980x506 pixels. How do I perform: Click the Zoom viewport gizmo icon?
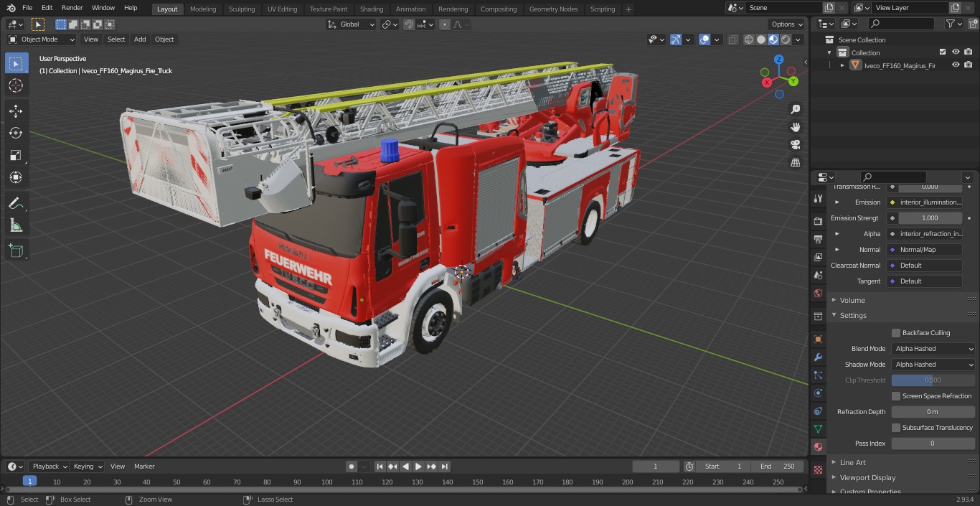click(796, 109)
